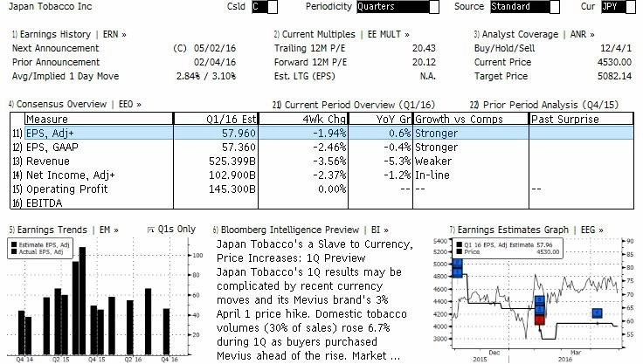Open Current Multiples EE MULT link
Viewport: 643px width, 364px height.
coord(342,34)
